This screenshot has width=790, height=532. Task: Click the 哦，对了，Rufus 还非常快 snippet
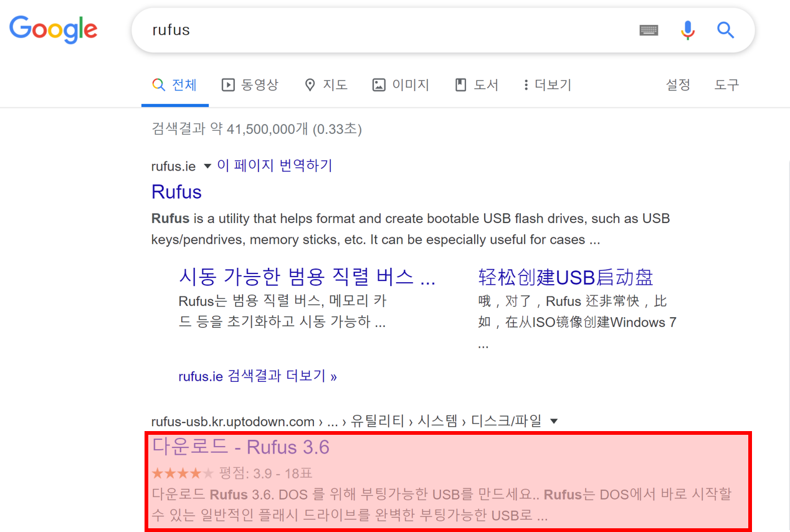(577, 322)
